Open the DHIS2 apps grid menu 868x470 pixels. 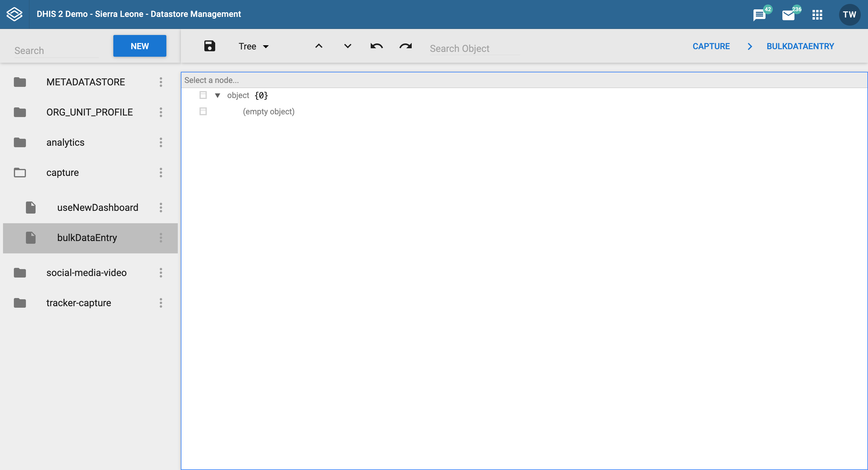pyautogui.click(x=817, y=14)
